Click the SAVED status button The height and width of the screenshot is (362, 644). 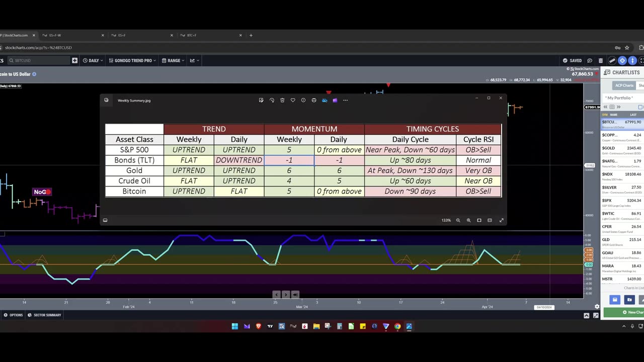573,60
